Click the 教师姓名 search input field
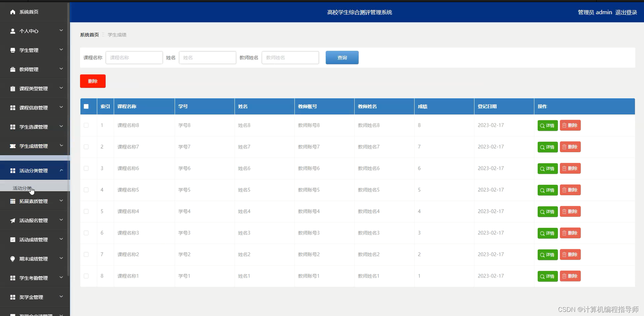644x316 pixels. click(290, 58)
